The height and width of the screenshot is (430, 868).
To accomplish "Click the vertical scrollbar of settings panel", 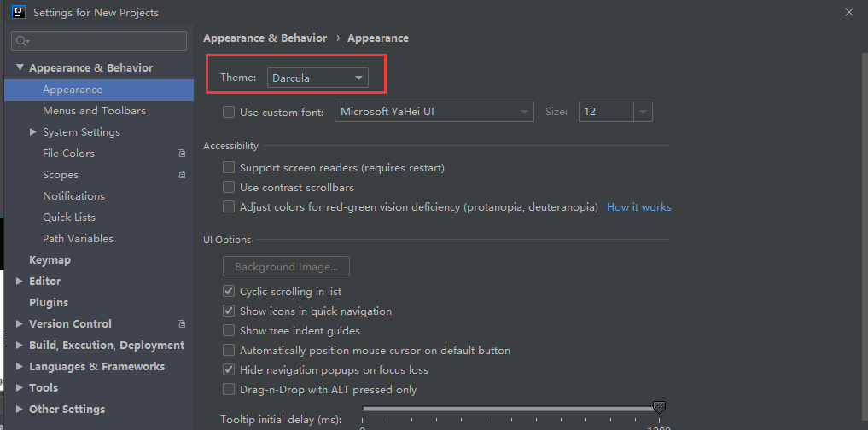I will pos(865,238).
